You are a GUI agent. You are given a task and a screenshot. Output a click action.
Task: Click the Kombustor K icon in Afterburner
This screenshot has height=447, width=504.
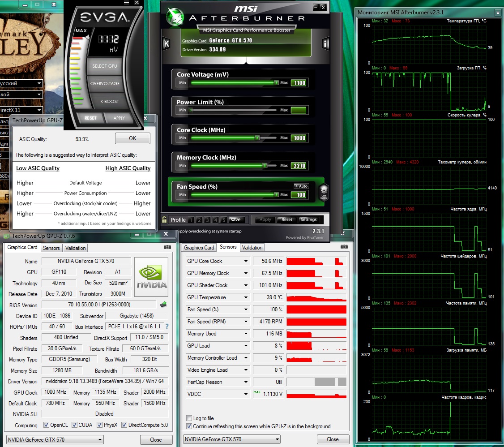click(166, 43)
